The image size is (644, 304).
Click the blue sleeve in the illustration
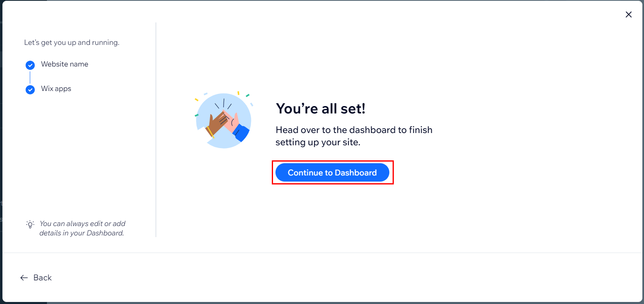click(241, 133)
